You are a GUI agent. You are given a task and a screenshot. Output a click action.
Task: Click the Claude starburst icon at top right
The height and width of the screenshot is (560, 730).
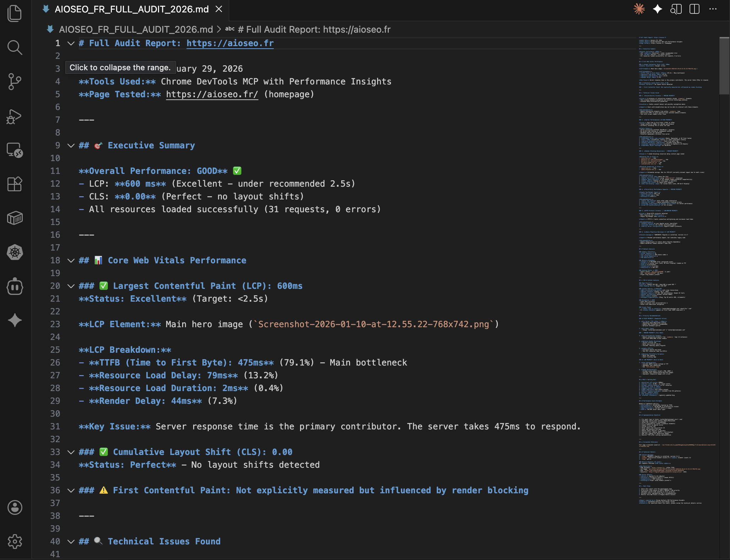[x=639, y=9]
